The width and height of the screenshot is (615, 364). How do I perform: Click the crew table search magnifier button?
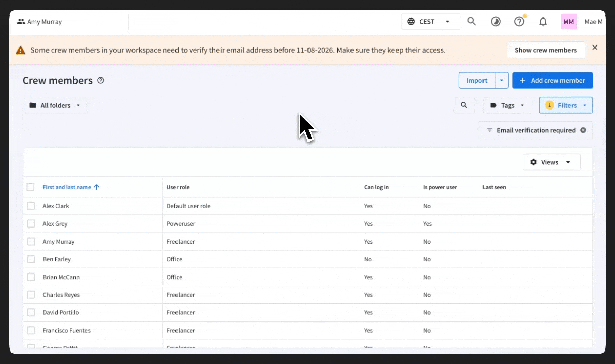pos(464,105)
